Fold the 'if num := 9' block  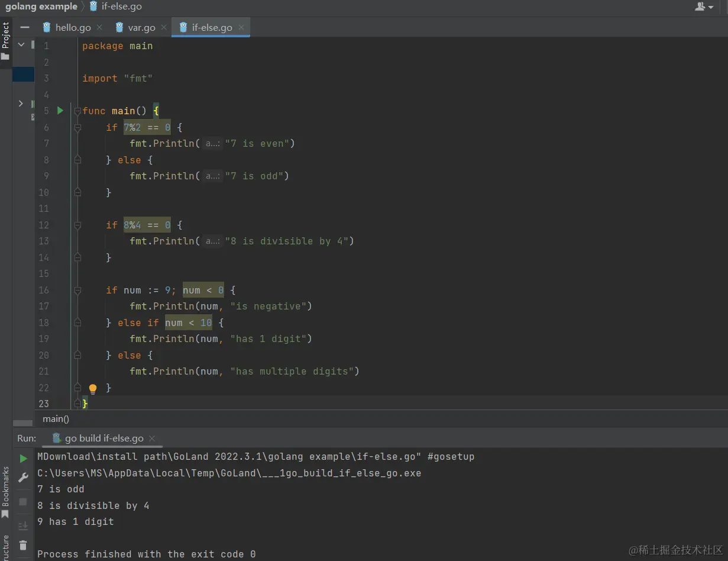(x=77, y=290)
